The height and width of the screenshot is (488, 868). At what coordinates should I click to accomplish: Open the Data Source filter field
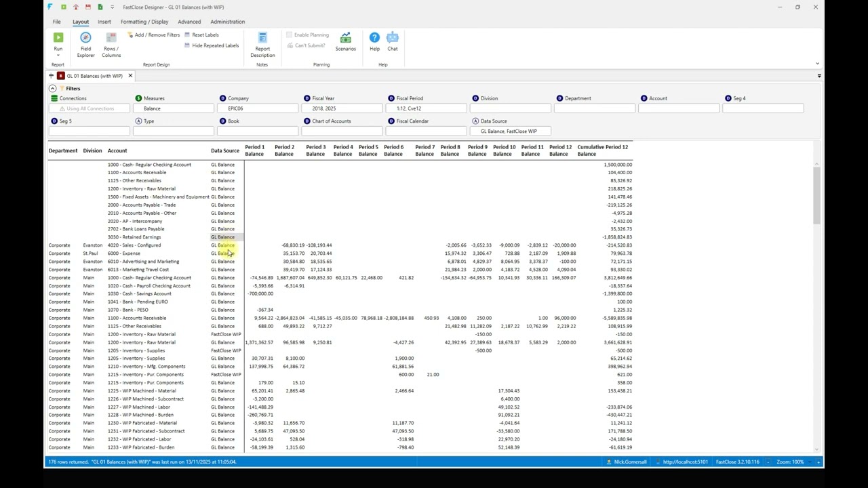pyautogui.click(x=510, y=131)
